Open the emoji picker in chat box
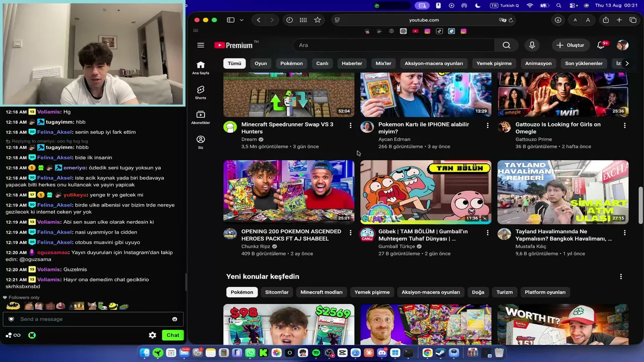 coord(175,319)
